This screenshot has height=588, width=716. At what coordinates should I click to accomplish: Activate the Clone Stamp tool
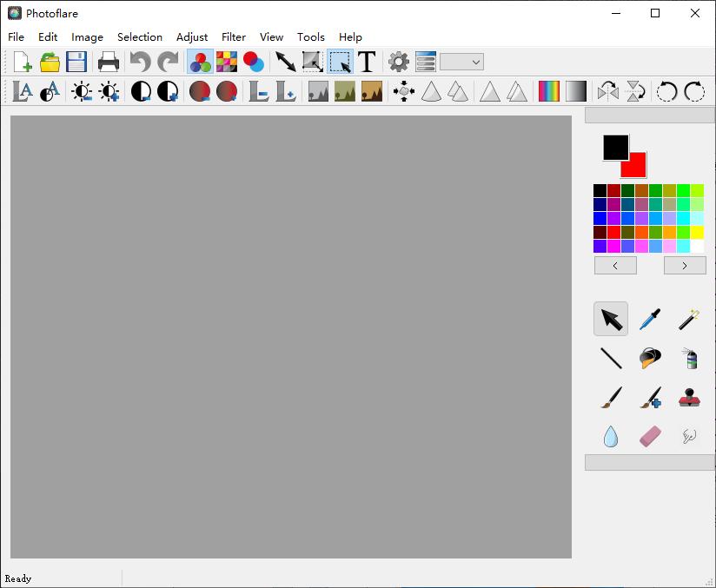[x=689, y=398]
